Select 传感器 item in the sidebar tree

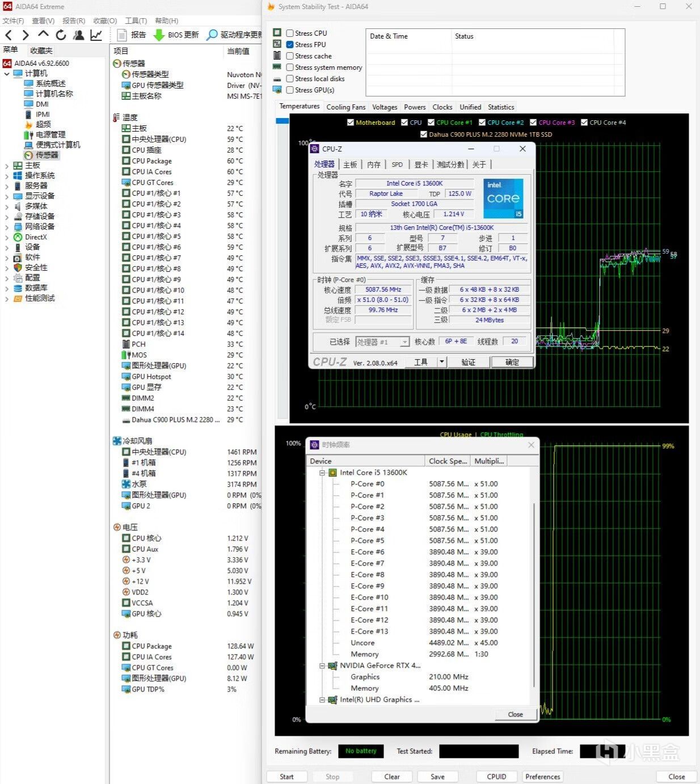click(x=47, y=155)
